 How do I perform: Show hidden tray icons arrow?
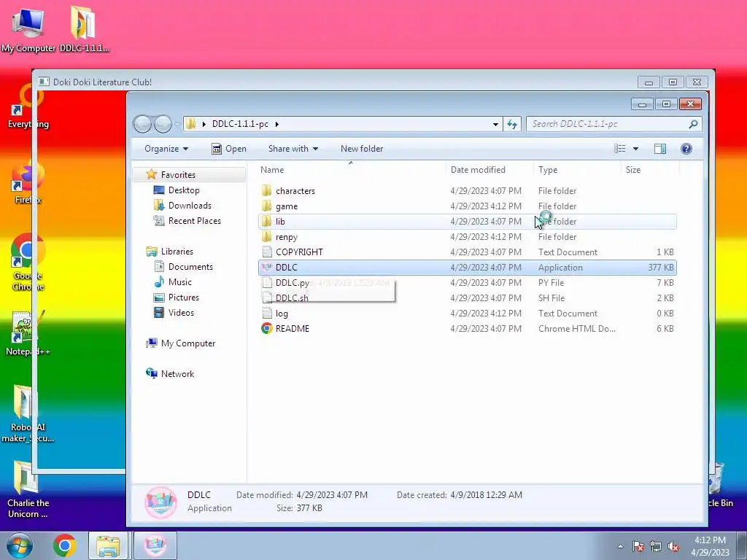click(x=620, y=546)
